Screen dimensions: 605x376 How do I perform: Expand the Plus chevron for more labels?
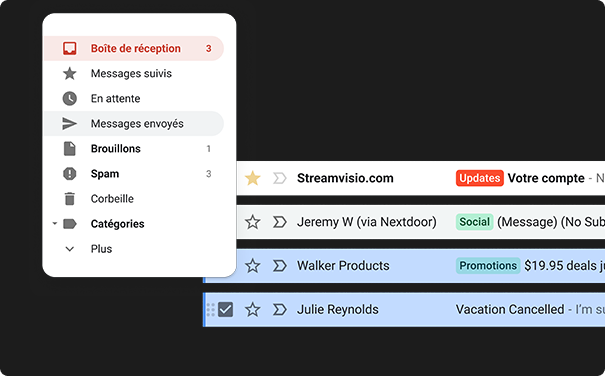tap(69, 249)
